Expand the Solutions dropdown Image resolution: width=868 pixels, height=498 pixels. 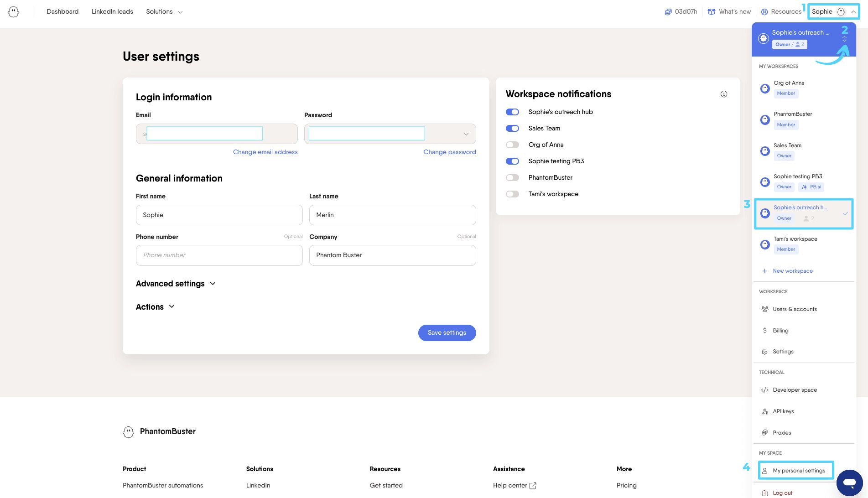164,12
